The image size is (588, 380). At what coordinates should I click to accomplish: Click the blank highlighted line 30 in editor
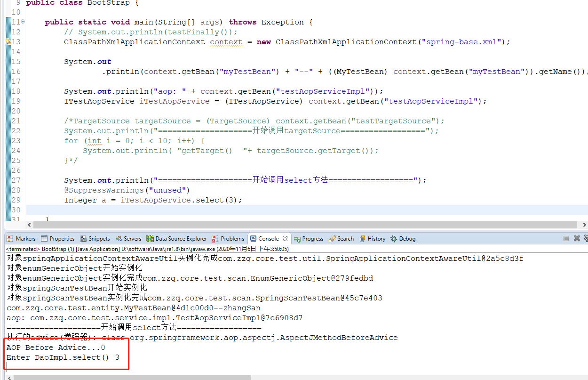[307, 210]
